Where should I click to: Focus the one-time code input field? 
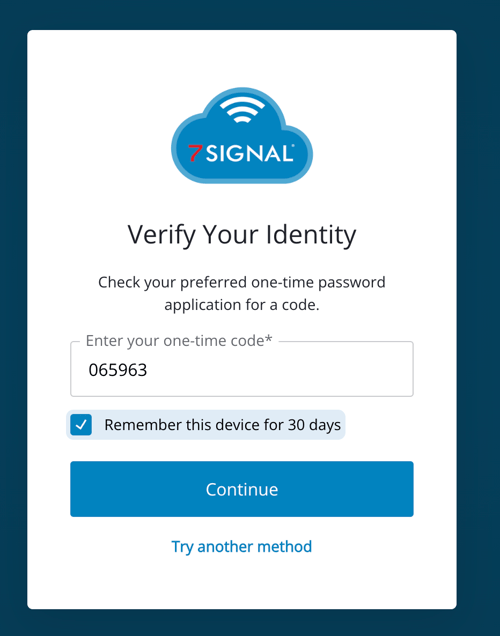pos(242,369)
